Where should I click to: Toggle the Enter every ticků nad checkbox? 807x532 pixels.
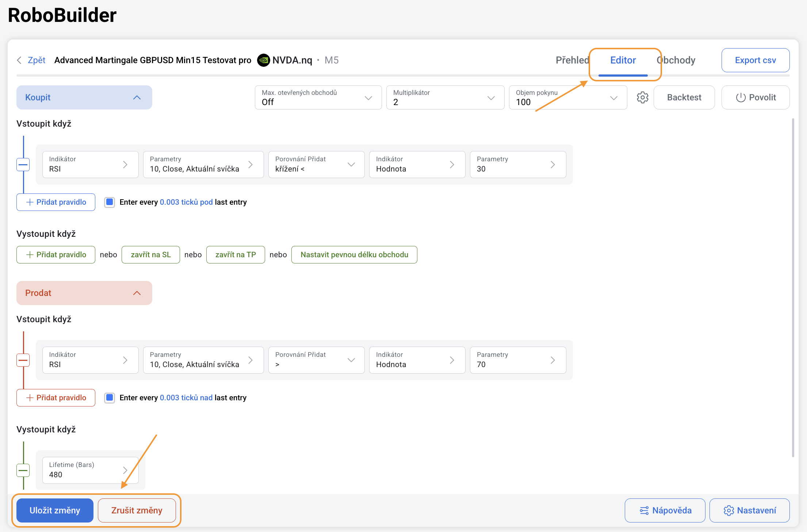point(110,398)
